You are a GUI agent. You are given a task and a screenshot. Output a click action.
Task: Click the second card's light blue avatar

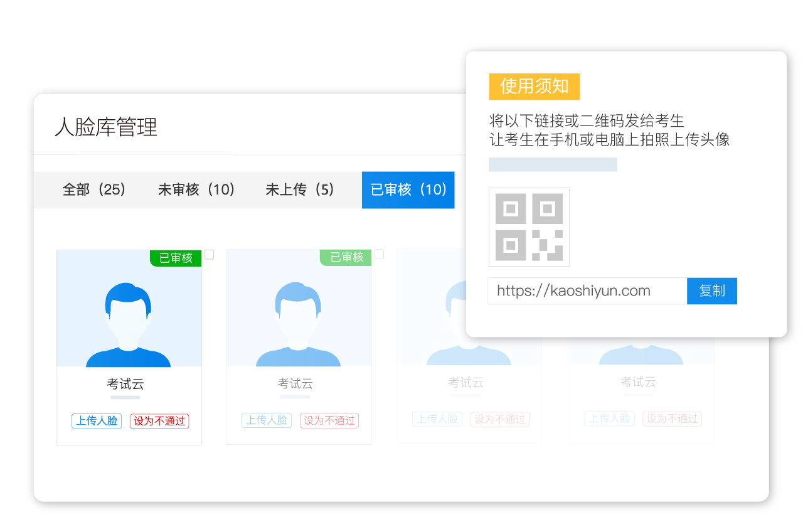[299, 324]
